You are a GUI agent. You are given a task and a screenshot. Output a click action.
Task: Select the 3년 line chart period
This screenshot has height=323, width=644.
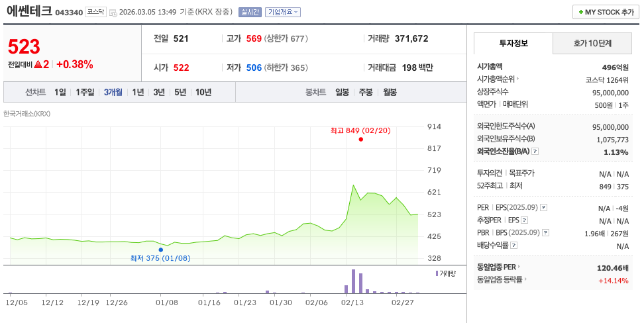point(159,93)
